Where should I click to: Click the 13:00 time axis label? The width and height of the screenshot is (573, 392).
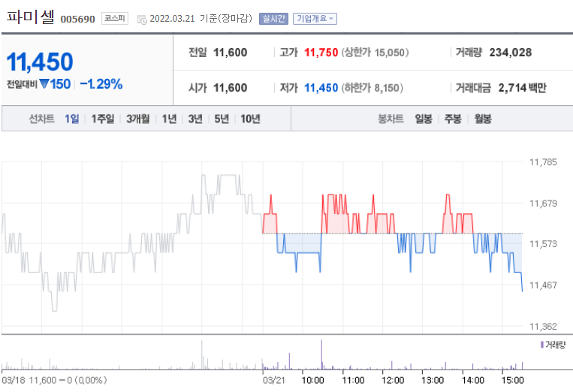[433, 380]
